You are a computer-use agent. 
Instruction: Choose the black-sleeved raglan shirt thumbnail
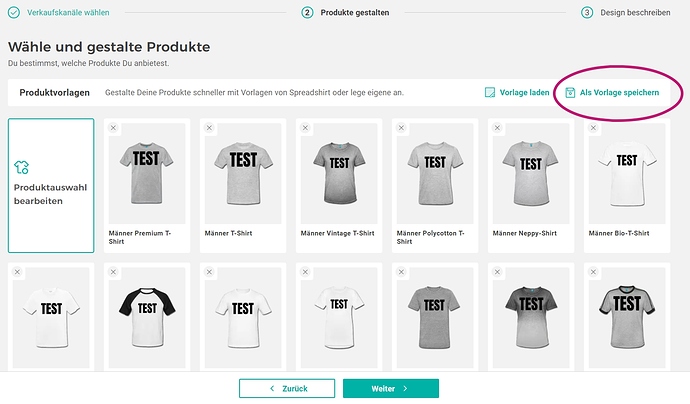pos(147,312)
